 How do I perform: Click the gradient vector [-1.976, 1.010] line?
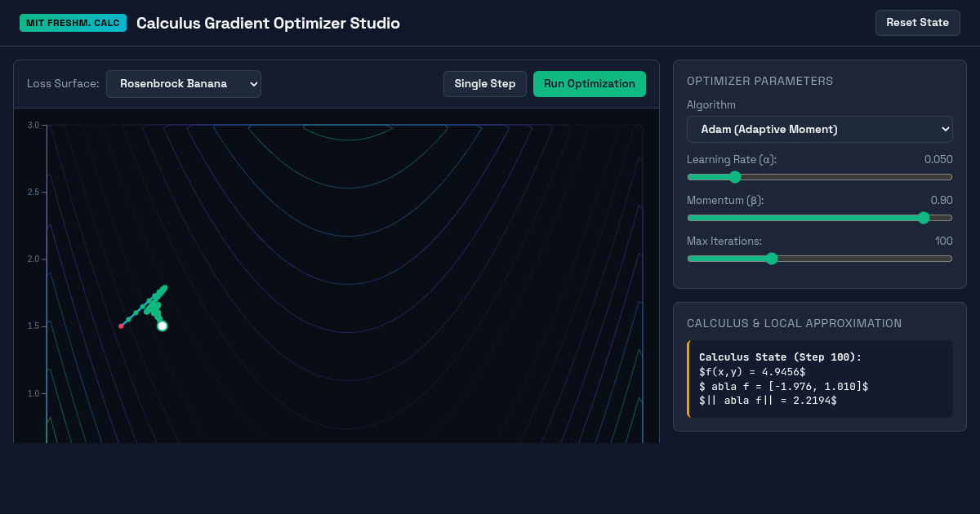[783, 386]
